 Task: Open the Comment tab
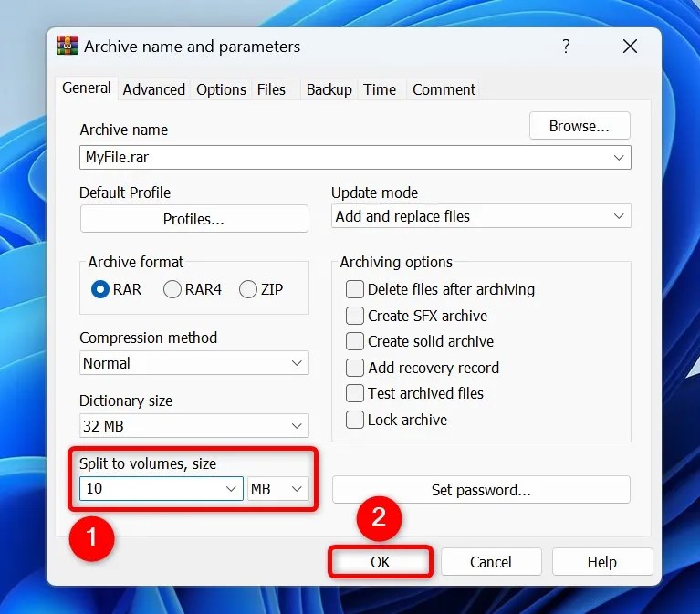pyautogui.click(x=444, y=89)
